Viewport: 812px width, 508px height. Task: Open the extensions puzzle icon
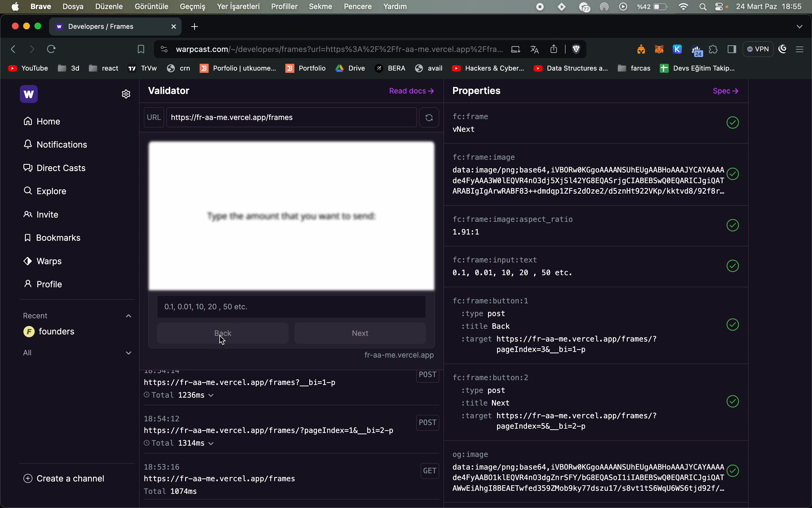click(713, 49)
